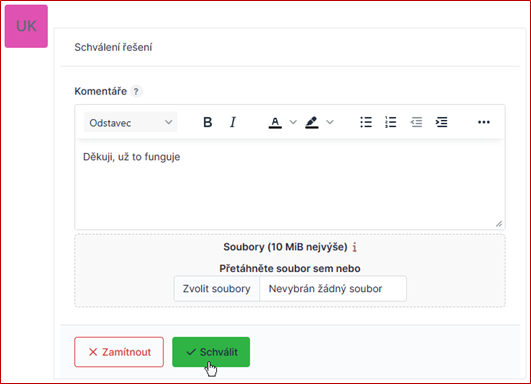
Task: Click the font color A icon
Action: click(275, 122)
